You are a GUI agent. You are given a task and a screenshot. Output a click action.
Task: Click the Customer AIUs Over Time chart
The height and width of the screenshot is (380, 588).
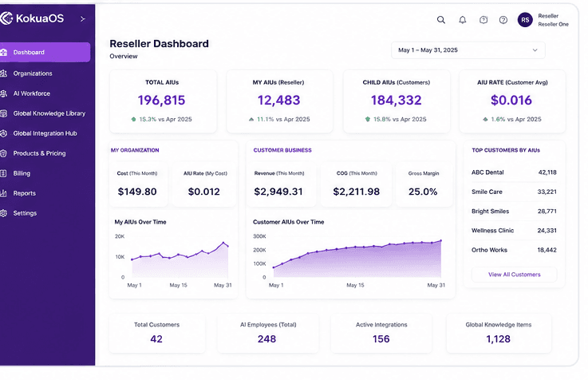tap(349, 261)
